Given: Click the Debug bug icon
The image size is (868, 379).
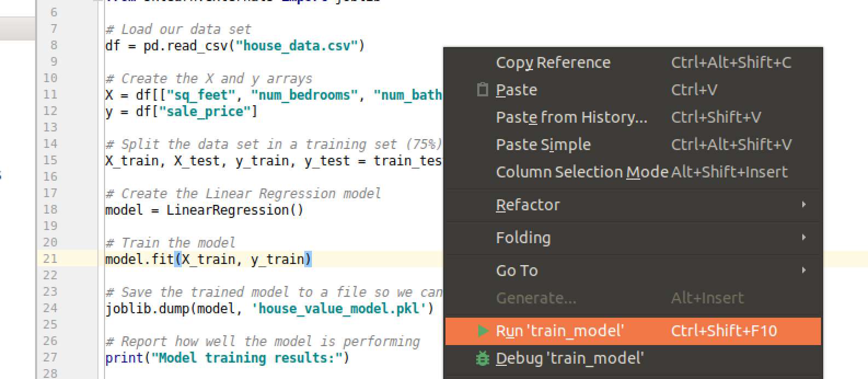Looking at the screenshot, I should click(482, 358).
